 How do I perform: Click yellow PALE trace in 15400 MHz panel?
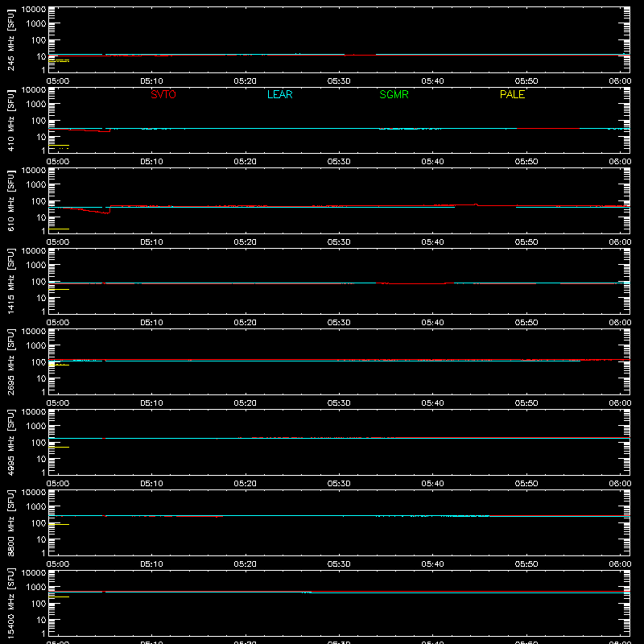point(59,597)
